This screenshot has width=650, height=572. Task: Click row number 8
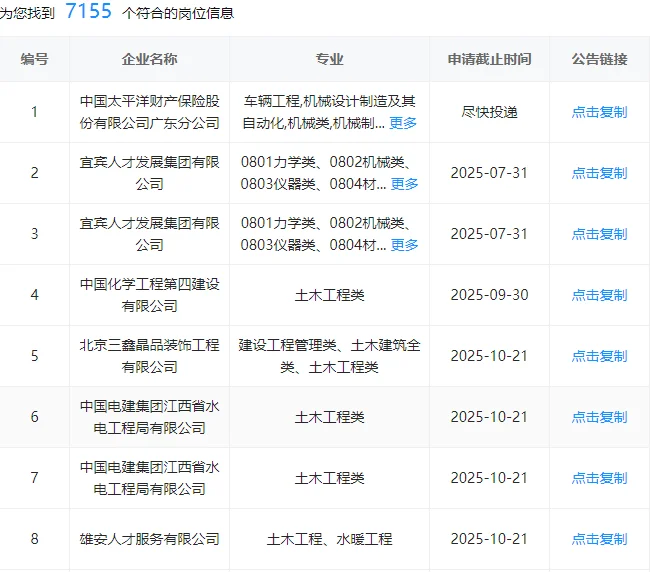34,538
